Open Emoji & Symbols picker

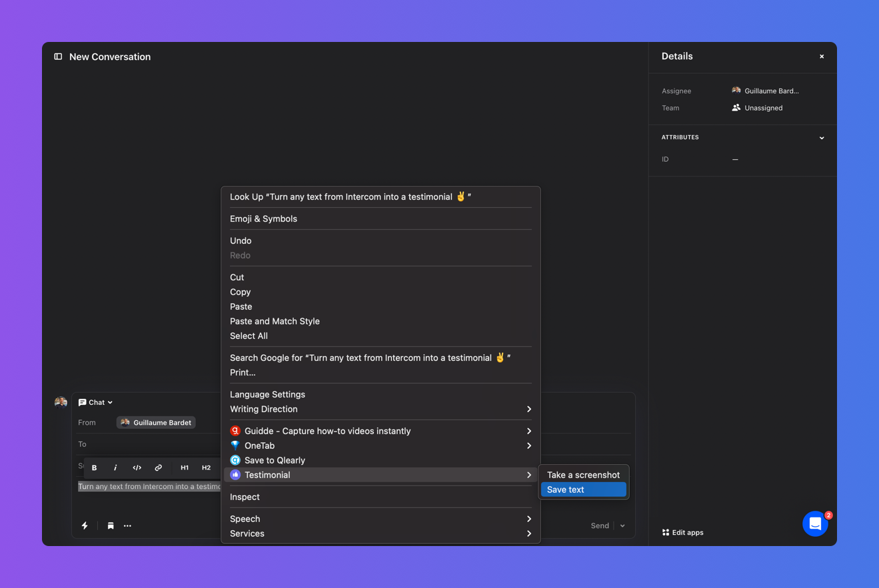[381, 218]
